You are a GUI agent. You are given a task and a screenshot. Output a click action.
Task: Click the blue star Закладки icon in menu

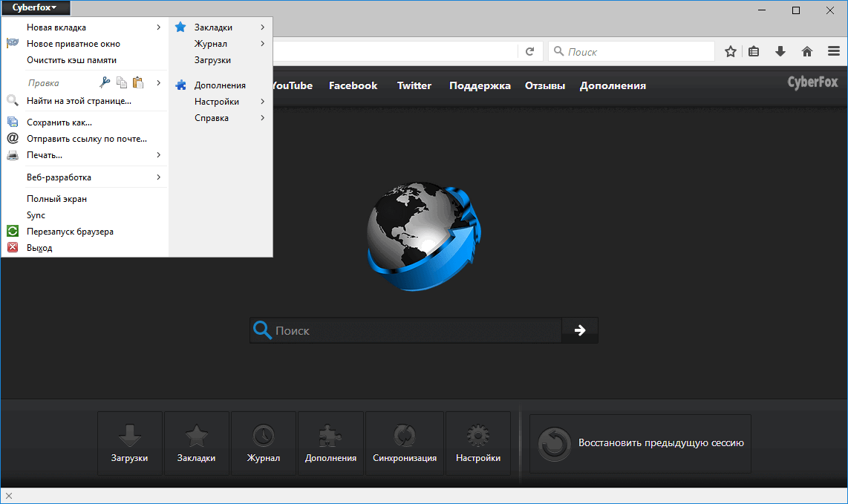180,27
